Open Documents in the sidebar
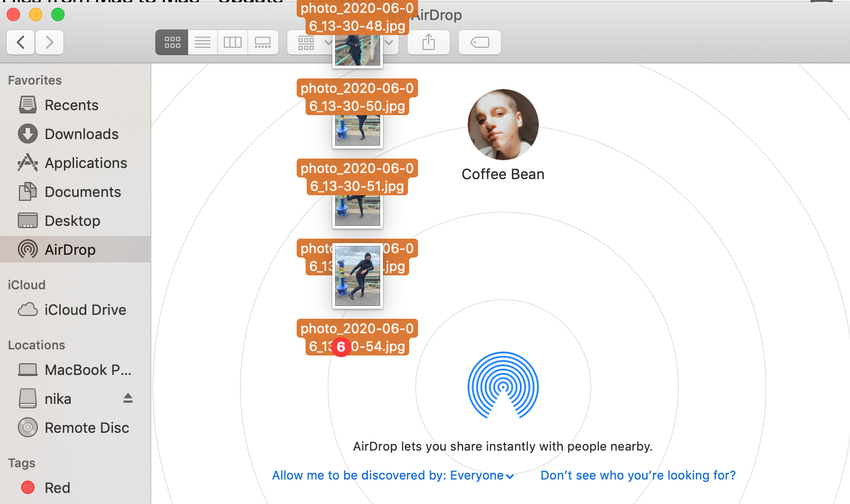The image size is (850, 504). tap(75, 192)
